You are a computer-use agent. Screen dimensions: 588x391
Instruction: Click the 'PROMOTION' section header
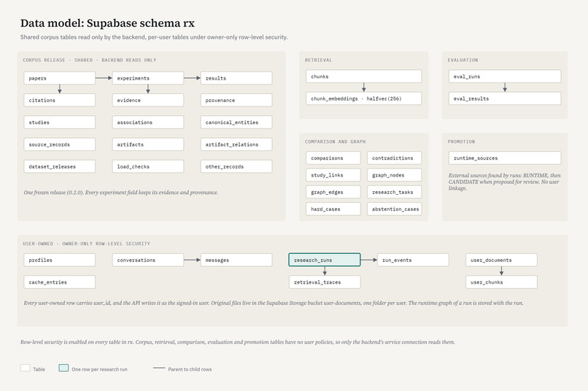(x=461, y=142)
